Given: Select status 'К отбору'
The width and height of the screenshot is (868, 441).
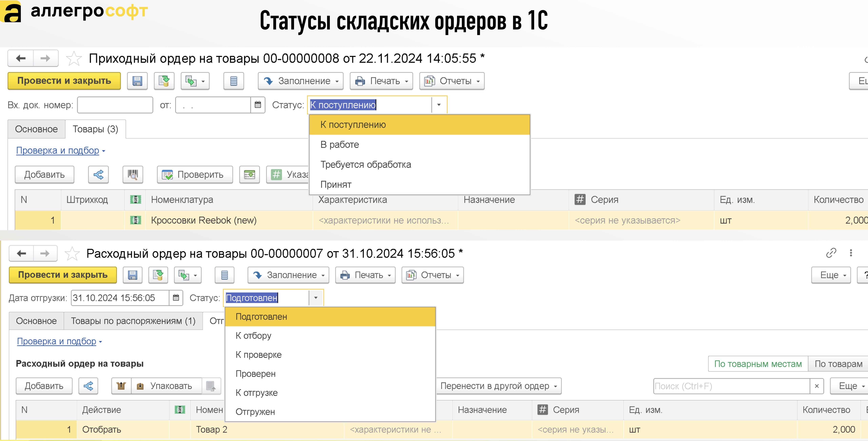Looking at the screenshot, I should 330,336.
